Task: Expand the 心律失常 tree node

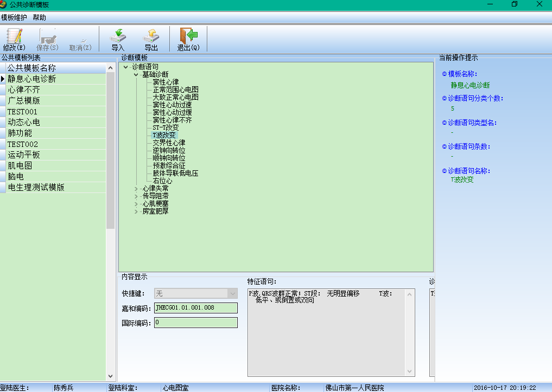Action: tap(137, 189)
